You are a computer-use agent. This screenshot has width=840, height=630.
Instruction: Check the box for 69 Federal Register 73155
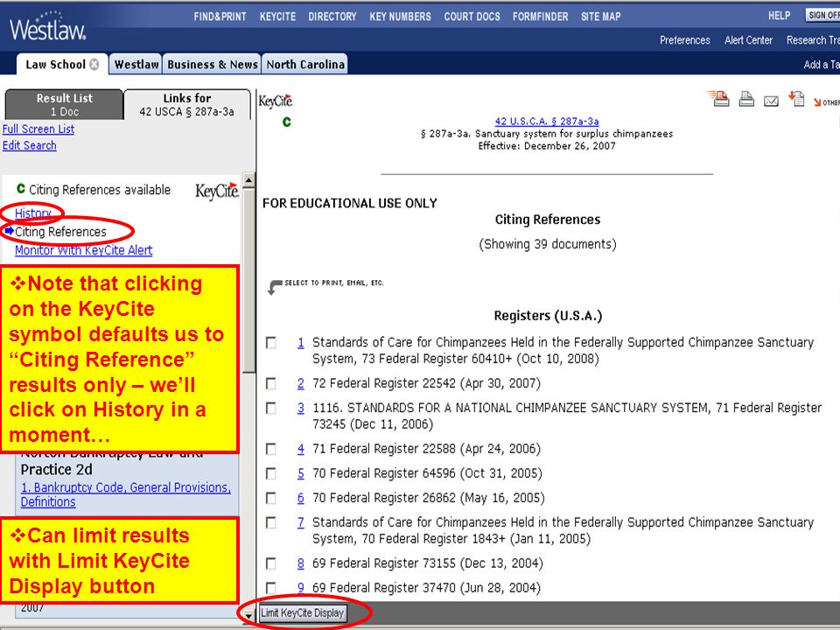(271, 563)
